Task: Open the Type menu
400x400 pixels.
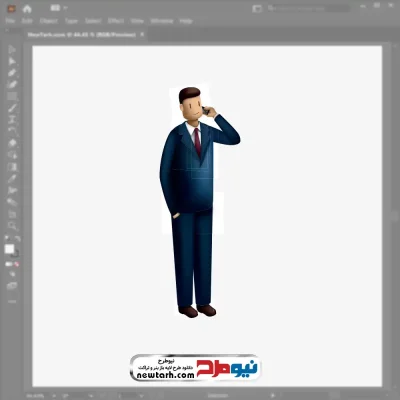Action: [x=71, y=21]
